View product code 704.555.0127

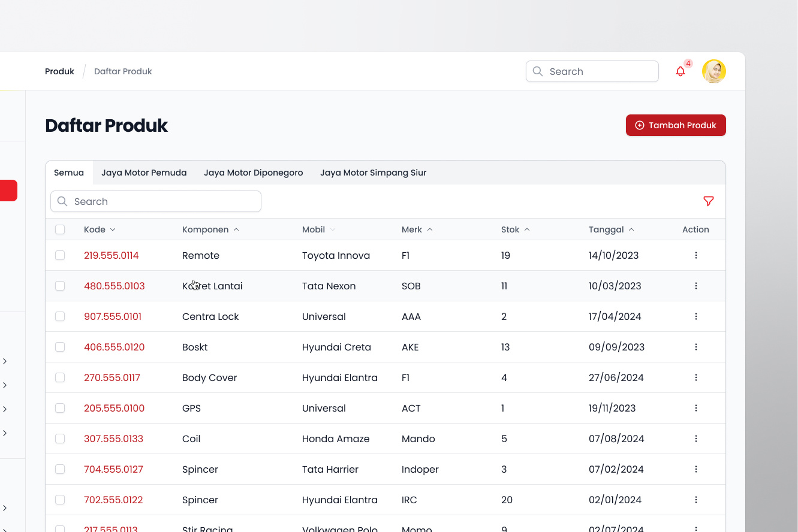[x=114, y=469]
